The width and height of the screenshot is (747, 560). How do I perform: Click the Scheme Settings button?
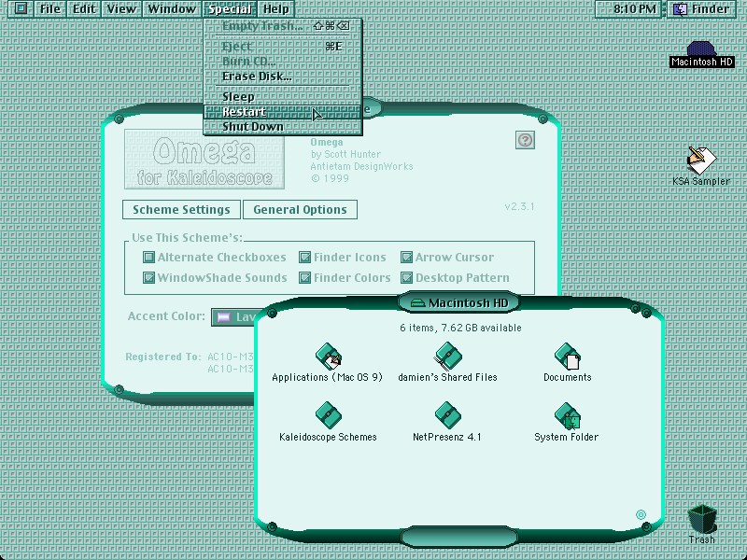pos(181,209)
